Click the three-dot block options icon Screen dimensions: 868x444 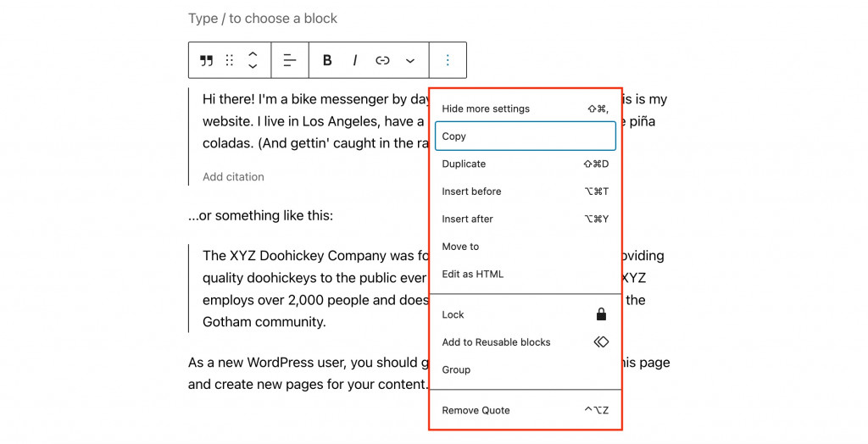(448, 60)
